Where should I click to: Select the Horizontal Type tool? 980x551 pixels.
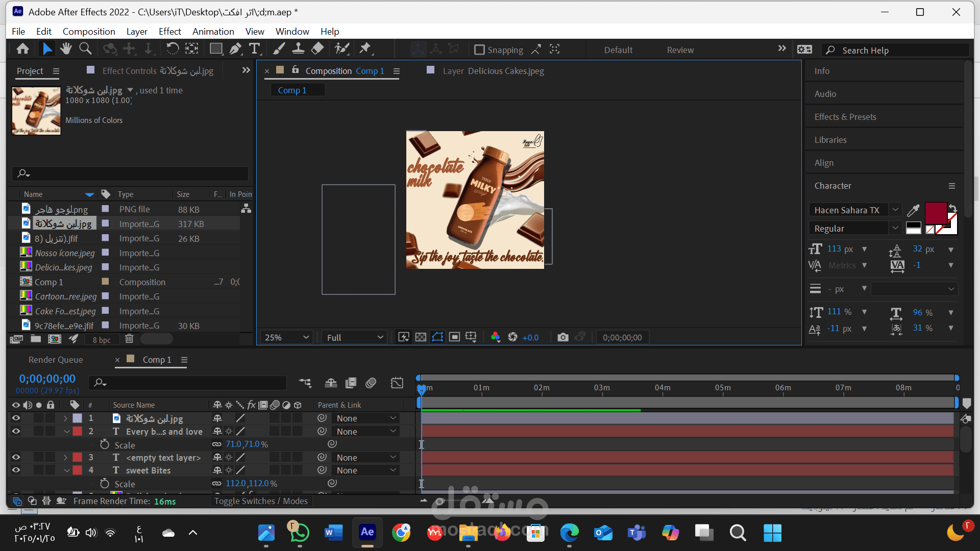click(254, 49)
